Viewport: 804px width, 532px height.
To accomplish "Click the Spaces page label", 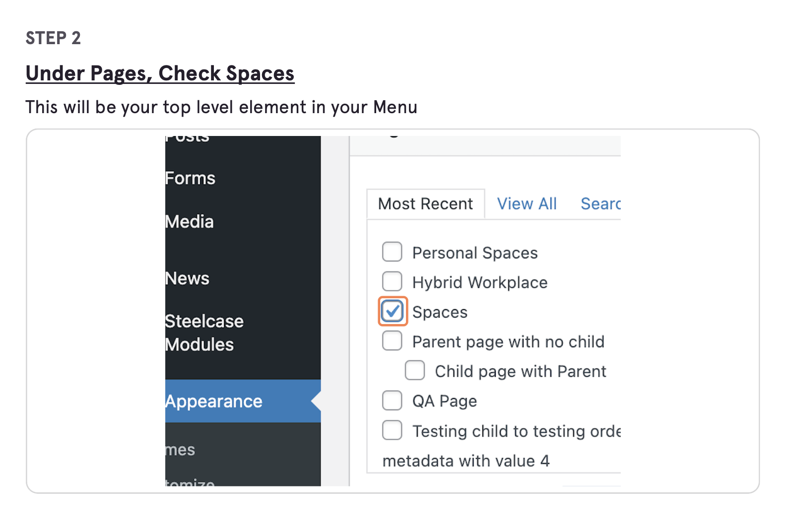I will point(440,312).
